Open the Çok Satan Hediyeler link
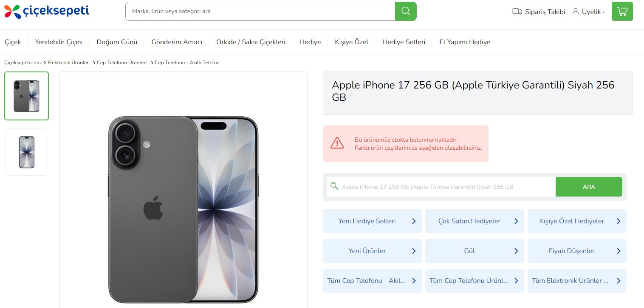Image resolution: width=644 pixels, height=308 pixels. [x=469, y=221]
